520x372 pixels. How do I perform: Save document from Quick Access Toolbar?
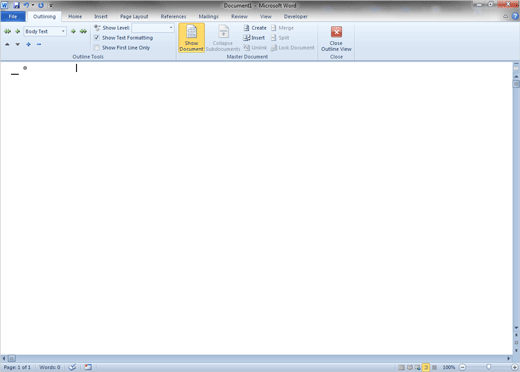[16, 5]
